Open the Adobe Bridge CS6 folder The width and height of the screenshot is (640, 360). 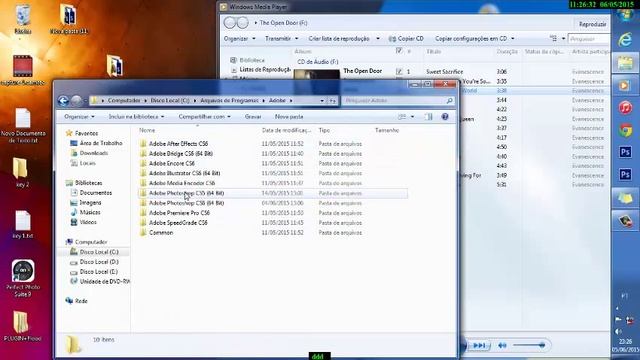(181, 153)
